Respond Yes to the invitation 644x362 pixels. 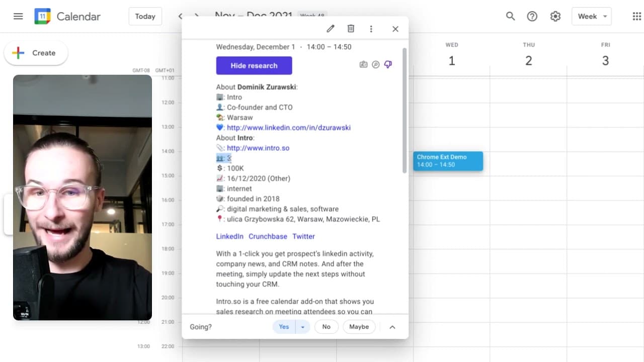tap(284, 327)
